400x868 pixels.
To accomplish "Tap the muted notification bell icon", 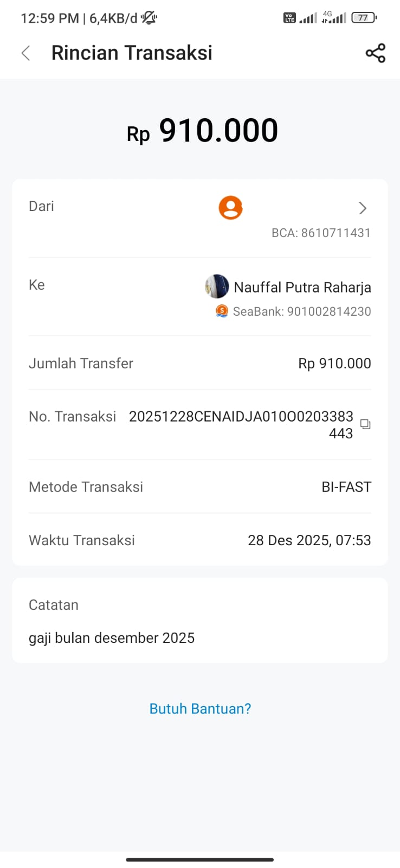I will [x=149, y=18].
